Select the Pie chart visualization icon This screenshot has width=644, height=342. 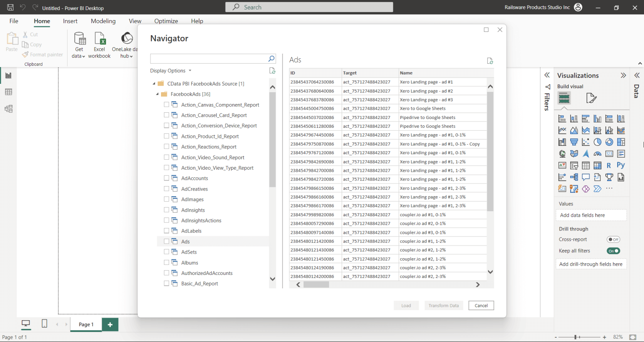(597, 142)
